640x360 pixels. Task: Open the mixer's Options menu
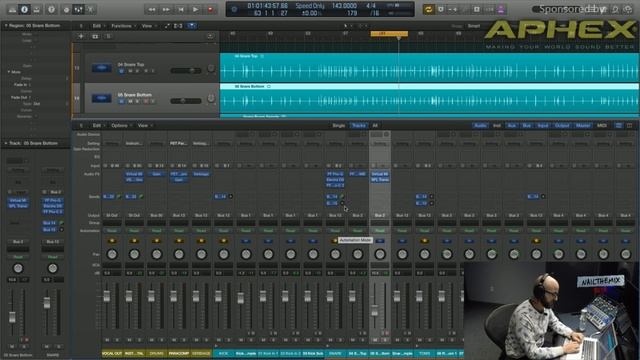click(x=120, y=126)
